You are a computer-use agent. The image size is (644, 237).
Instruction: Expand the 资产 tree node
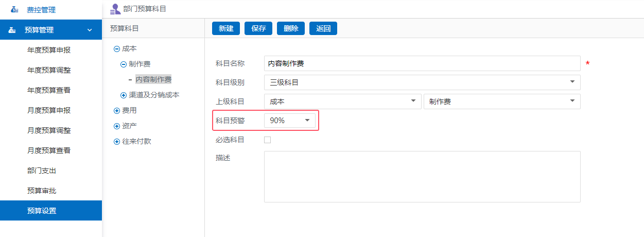116,126
